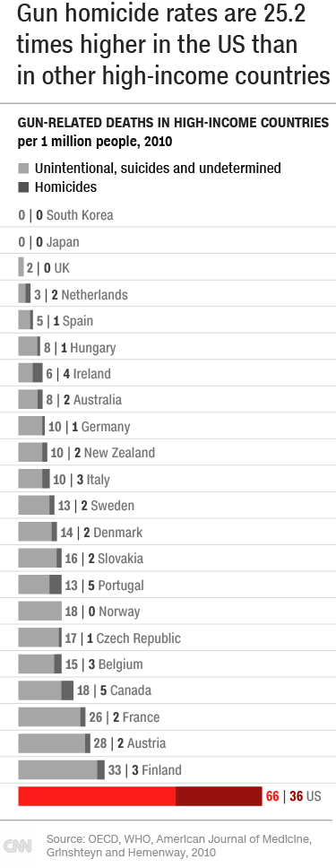Viewport: 336px width, 868px height.
Task: Click the UK bar
Action: point(21,268)
